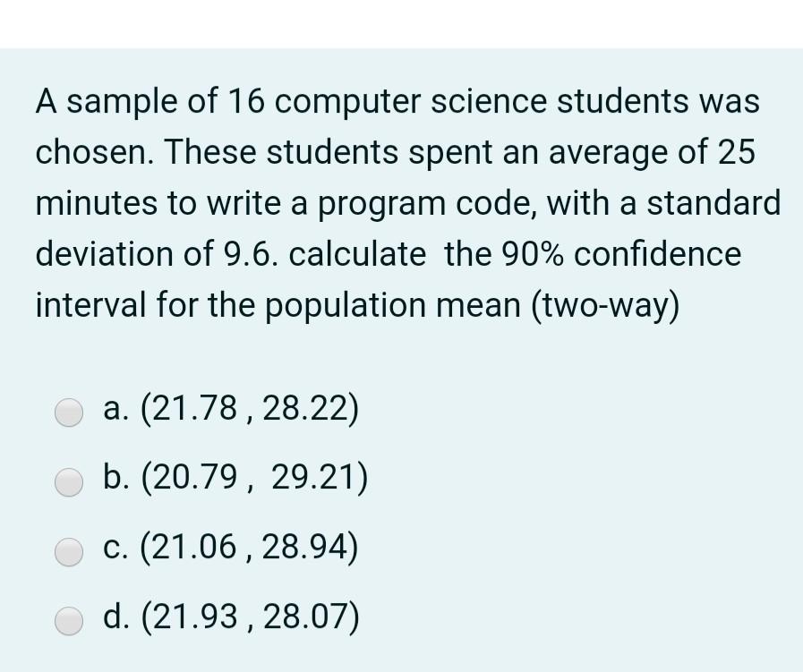Click the option c answer text

point(251,547)
